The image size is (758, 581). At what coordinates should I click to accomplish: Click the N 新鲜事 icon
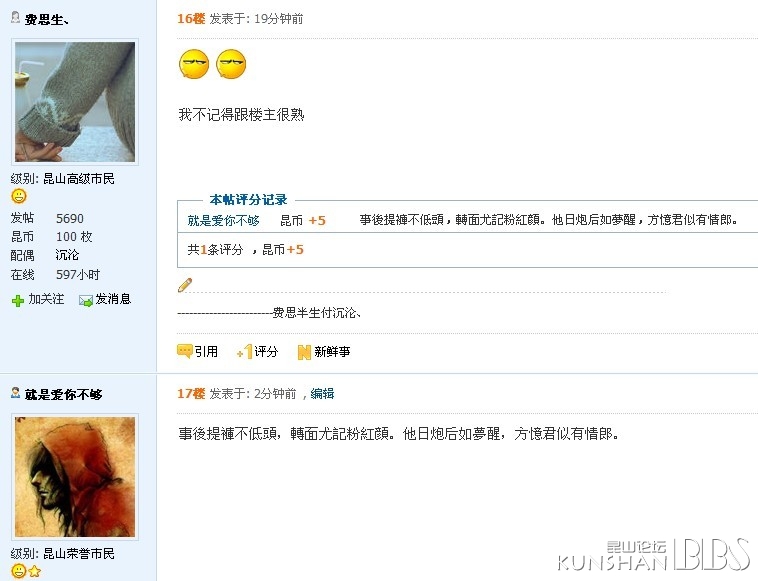pos(304,352)
